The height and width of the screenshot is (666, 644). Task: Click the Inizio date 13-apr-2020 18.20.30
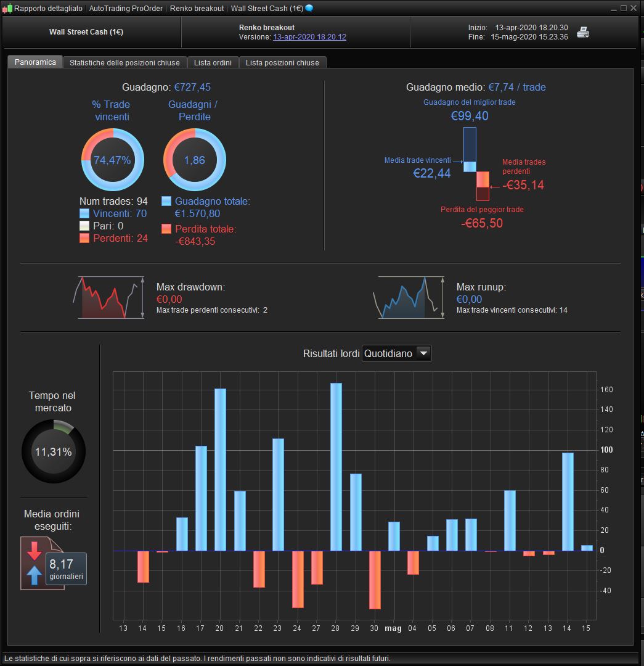click(531, 28)
